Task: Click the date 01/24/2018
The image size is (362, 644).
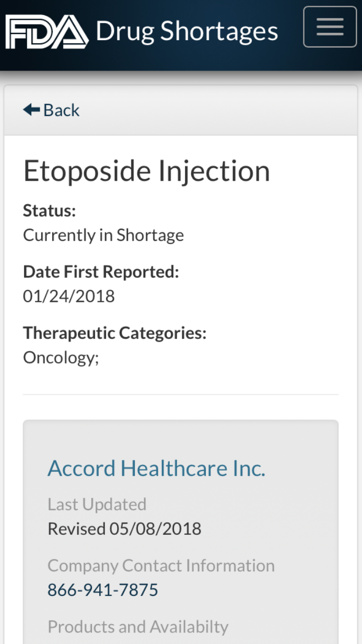Action: pyautogui.click(x=68, y=296)
